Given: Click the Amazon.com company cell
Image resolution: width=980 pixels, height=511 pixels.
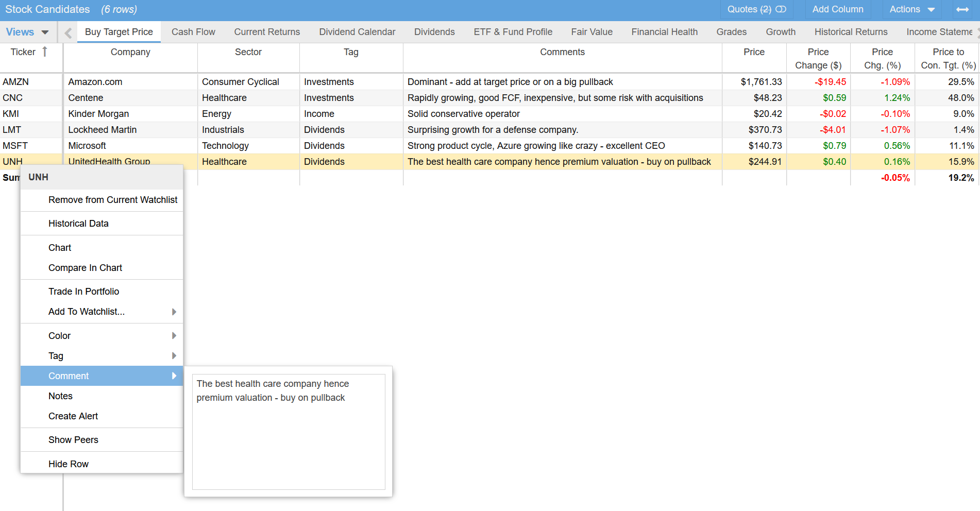Looking at the screenshot, I should click(130, 82).
